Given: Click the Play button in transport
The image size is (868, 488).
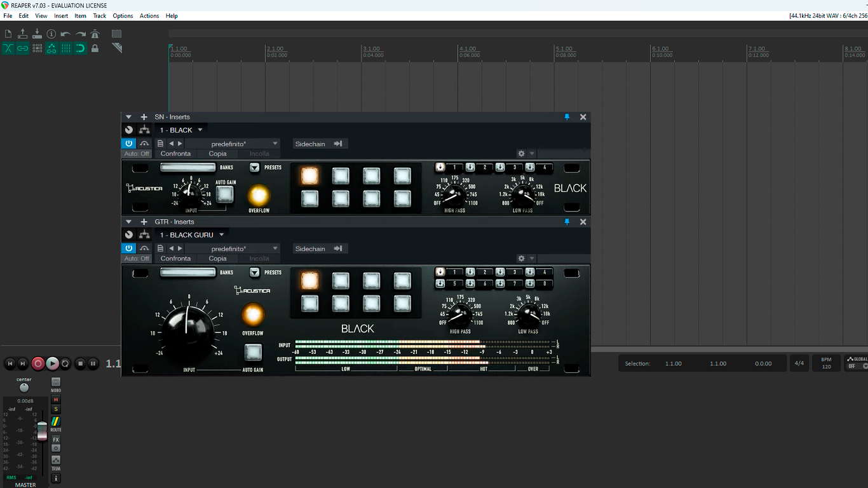Looking at the screenshot, I should coord(52,363).
